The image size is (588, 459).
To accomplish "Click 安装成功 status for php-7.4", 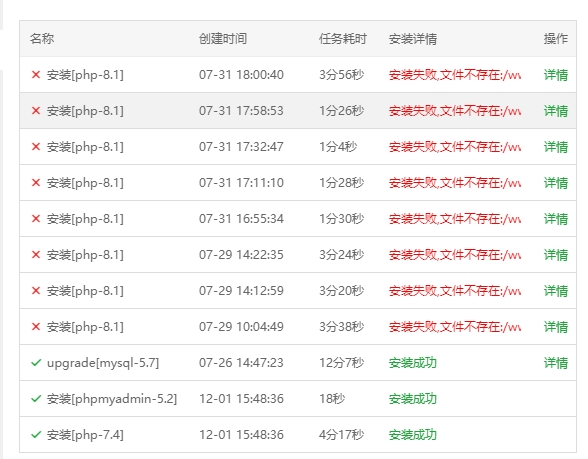I will [x=412, y=435].
